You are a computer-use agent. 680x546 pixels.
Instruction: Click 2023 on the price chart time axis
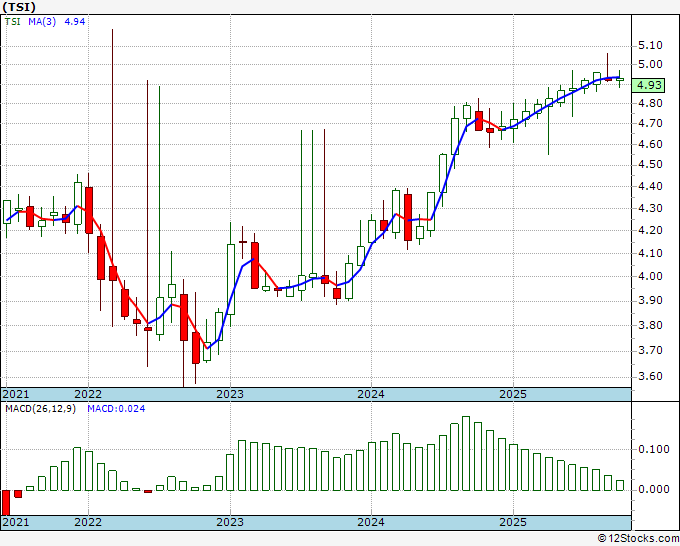(230, 394)
